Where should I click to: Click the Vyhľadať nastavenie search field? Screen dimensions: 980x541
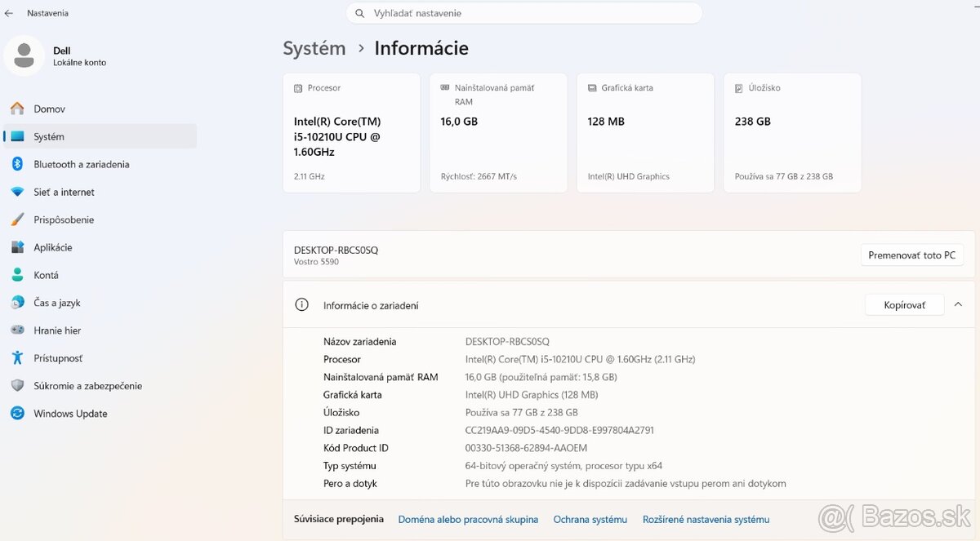pos(524,13)
